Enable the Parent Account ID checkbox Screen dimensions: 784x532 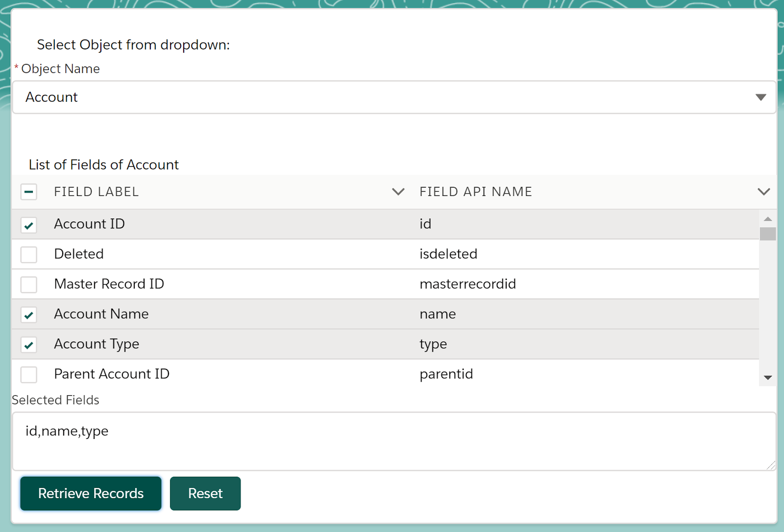point(29,375)
